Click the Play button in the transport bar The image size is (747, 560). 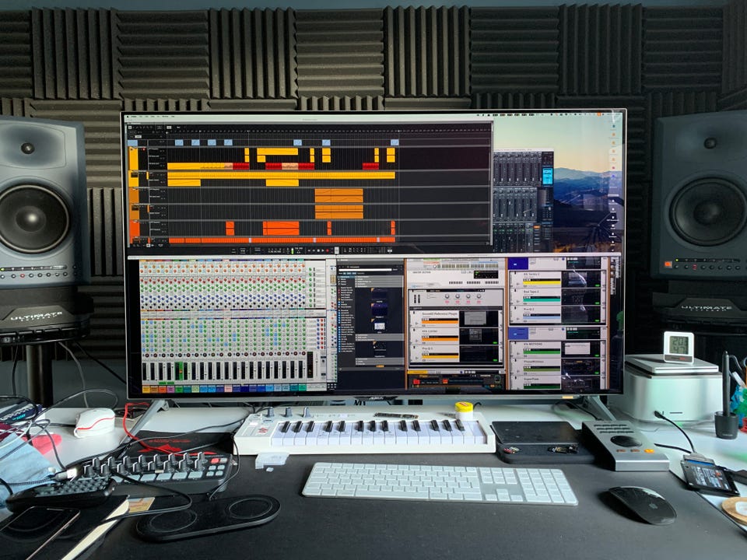321,250
